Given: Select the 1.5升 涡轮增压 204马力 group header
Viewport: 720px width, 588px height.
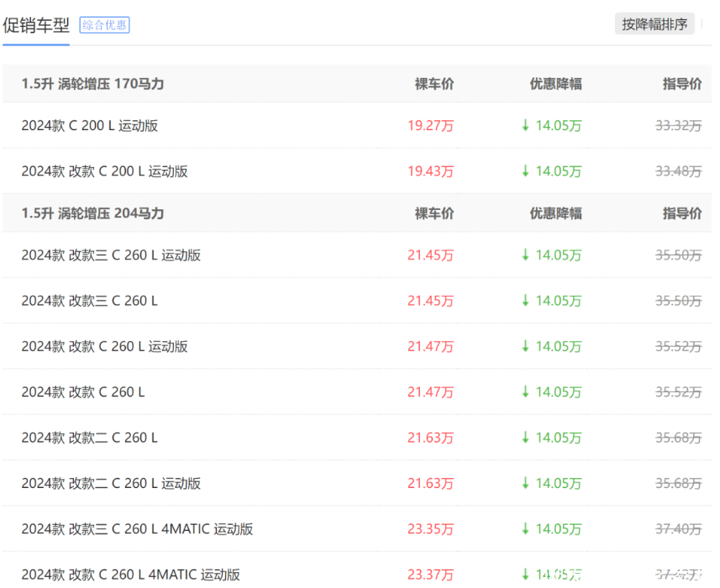Looking at the screenshot, I should [92, 213].
